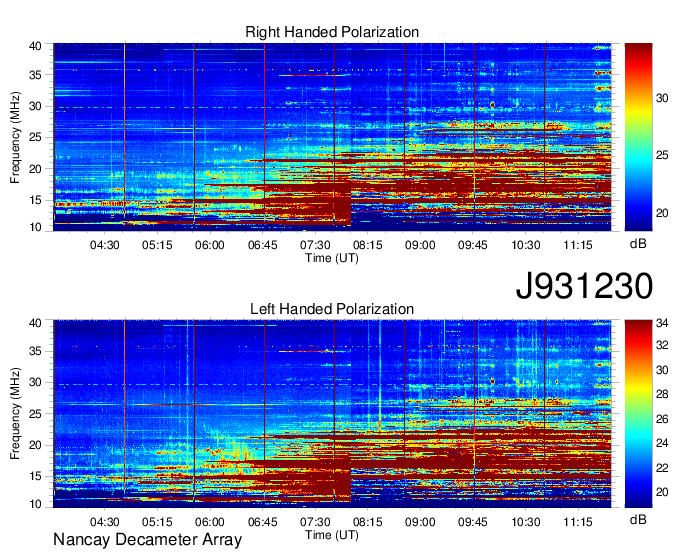Image resolution: width=680 pixels, height=552 pixels.
Task: Click the Right Handed plot's color scale bar
Action: tap(638, 137)
